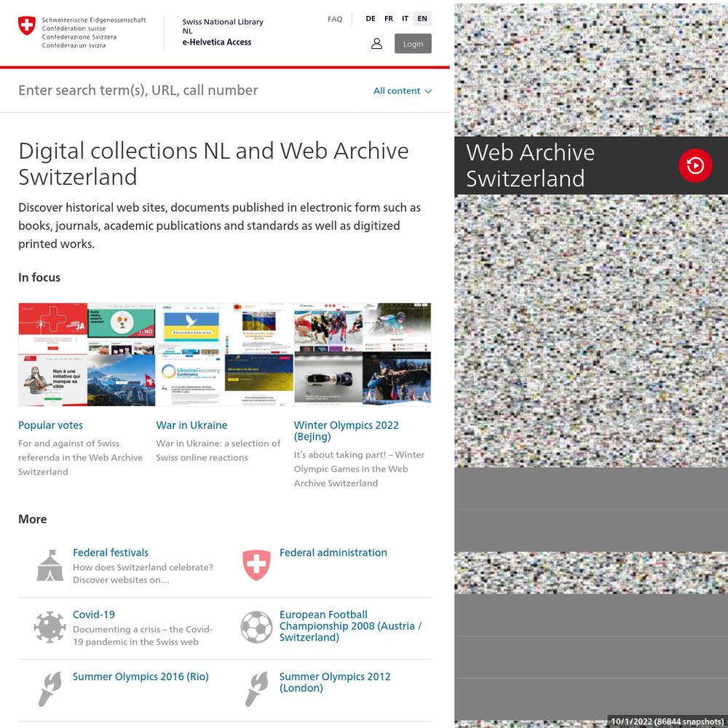Open the Popular votes link

pos(51,425)
